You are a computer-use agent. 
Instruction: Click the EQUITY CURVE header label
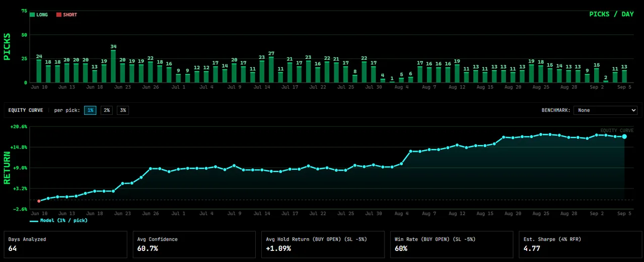(26, 110)
